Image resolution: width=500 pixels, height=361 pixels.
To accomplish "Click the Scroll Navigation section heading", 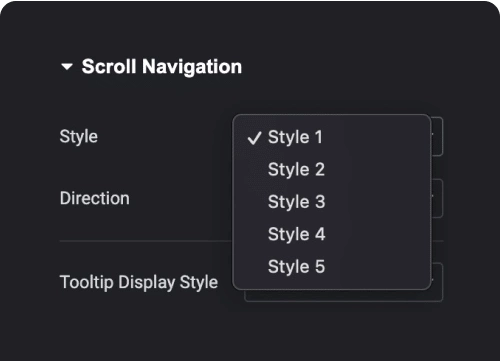I will click(x=162, y=66).
